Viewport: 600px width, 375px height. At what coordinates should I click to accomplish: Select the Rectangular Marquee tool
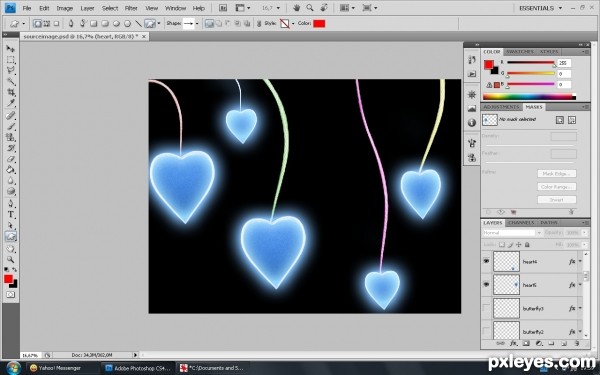click(x=10, y=60)
